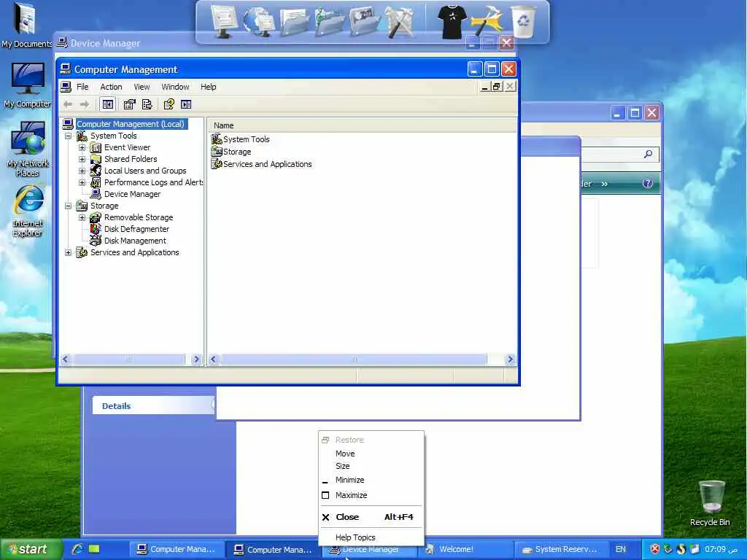Open the black t-shirt icon in dock
This screenshot has width=747, height=560.
[452, 22]
